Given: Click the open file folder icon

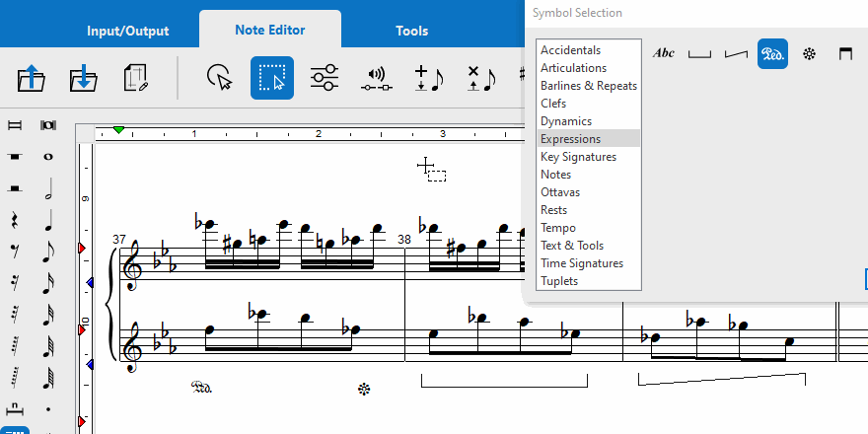Looking at the screenshot, I should (33, 79).
